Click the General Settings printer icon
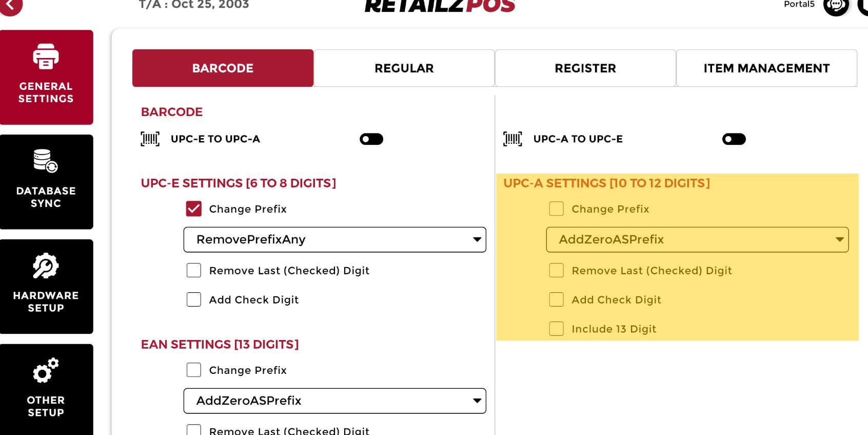Screen dimensions: 868x435 click(46, 56)
